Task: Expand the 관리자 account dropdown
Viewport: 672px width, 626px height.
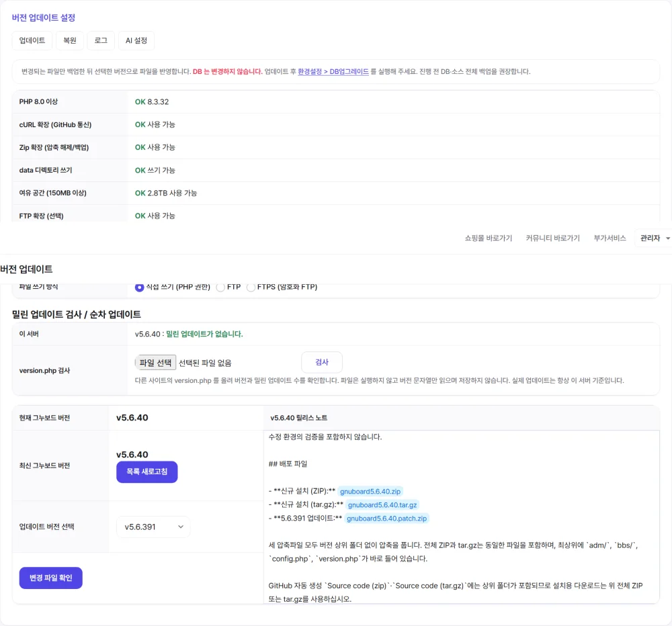Action: 654,238
